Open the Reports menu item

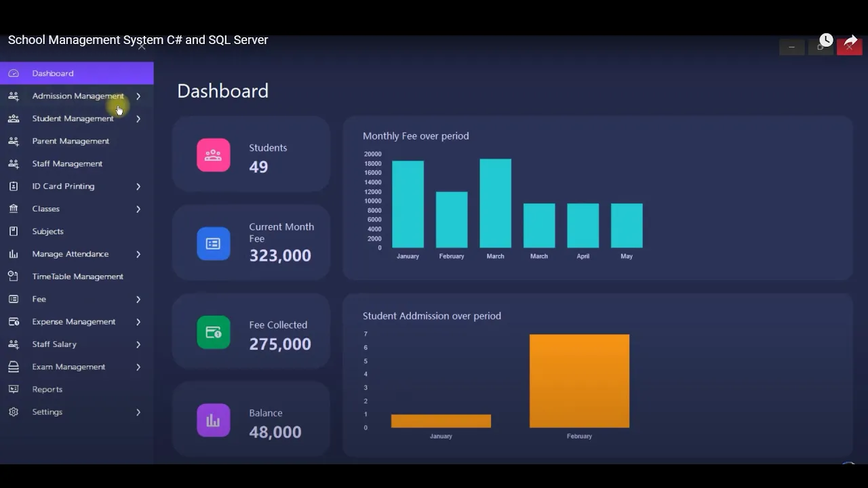point(77,389)
